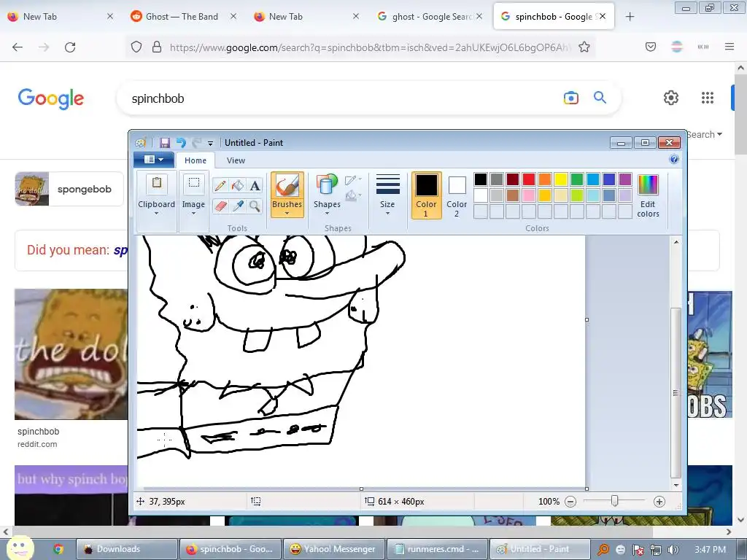Image resolution: width=747 pixels, height=560 pixels.
Task: Click Downloads in the taskbar
Action: [127, 549]
